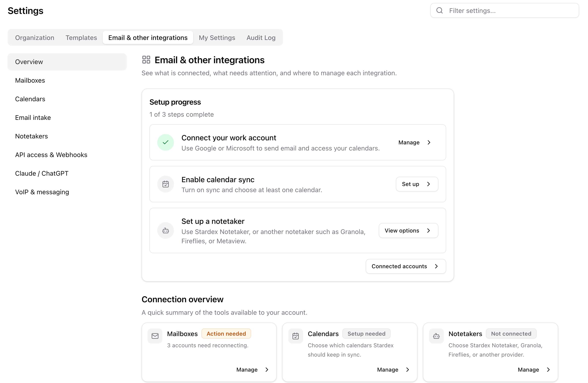588x383 pixels.
Task: Select Overview in the sidebar
Action: point(67,62)
